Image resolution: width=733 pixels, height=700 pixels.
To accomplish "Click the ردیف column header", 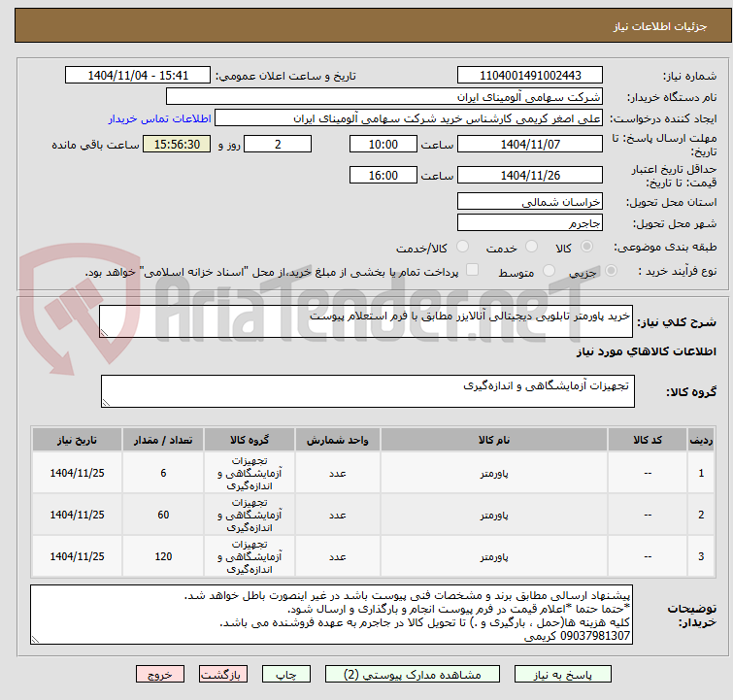I will point(701,440).
